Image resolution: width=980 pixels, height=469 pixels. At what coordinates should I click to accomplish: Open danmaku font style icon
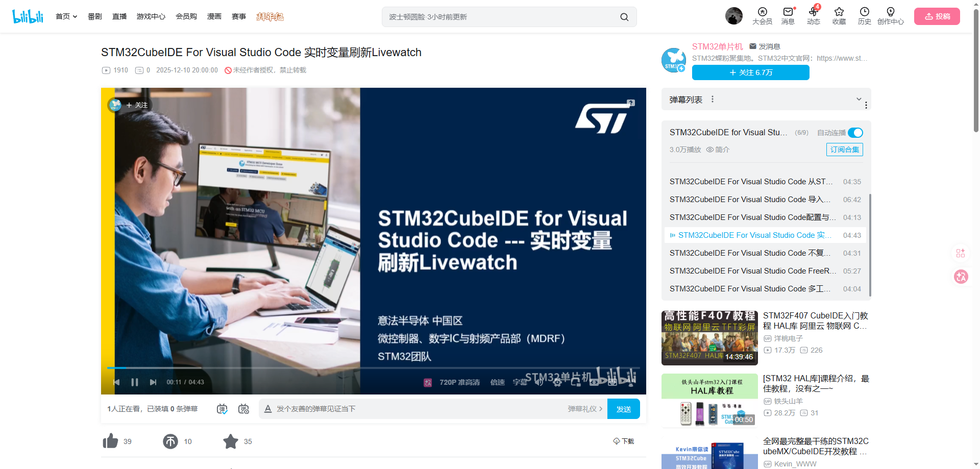[x=268, y=409]
